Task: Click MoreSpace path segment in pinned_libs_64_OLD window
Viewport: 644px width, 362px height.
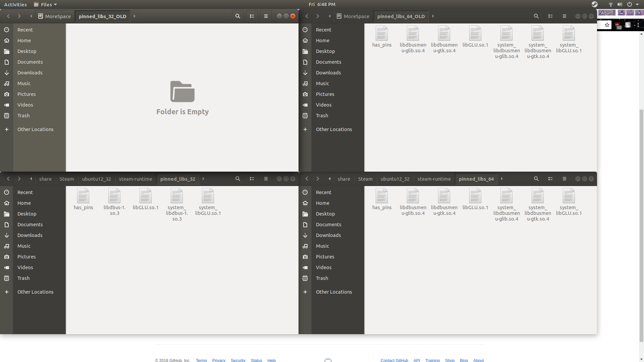Action: click(x=353, y=16)
